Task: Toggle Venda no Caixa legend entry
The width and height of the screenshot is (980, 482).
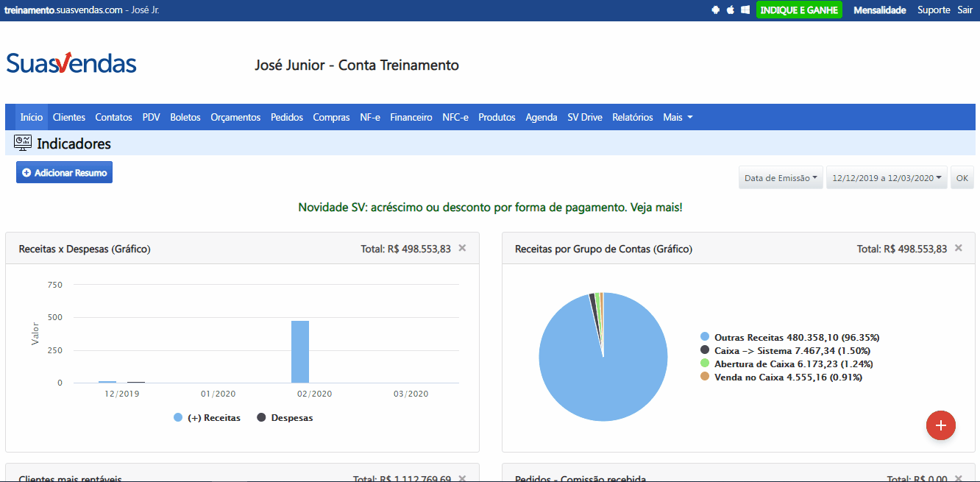Action: [781, 378]
